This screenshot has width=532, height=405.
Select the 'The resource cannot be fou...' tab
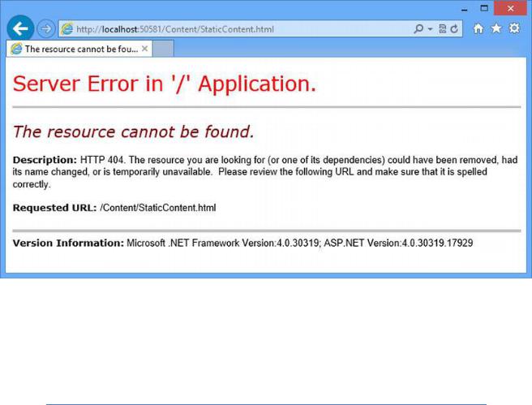(x=79, y=49)
